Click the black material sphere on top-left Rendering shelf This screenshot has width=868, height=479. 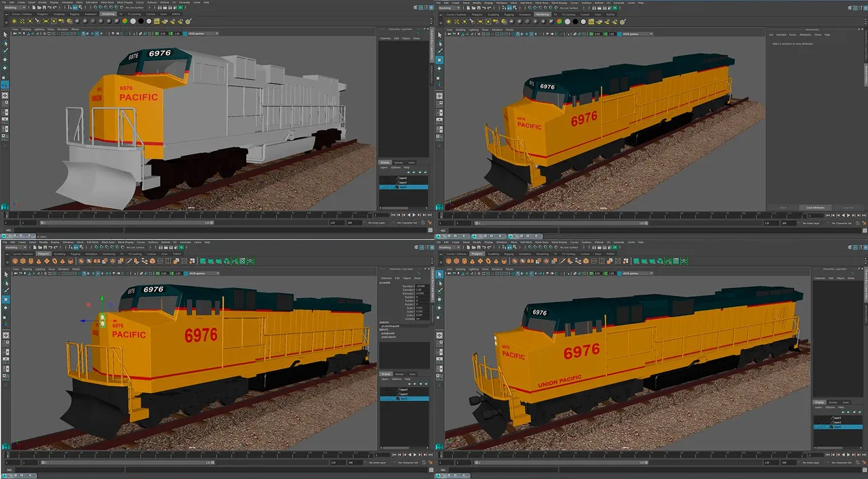pos(141,21)
